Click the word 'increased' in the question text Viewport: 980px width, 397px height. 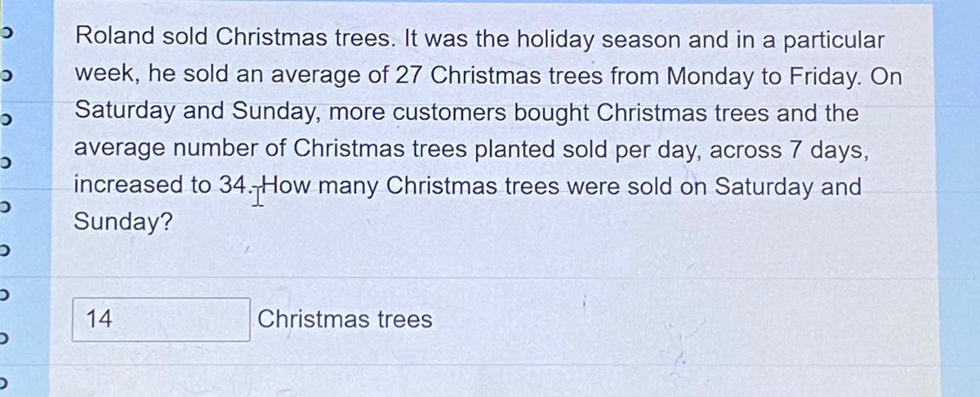coord(131,186)
